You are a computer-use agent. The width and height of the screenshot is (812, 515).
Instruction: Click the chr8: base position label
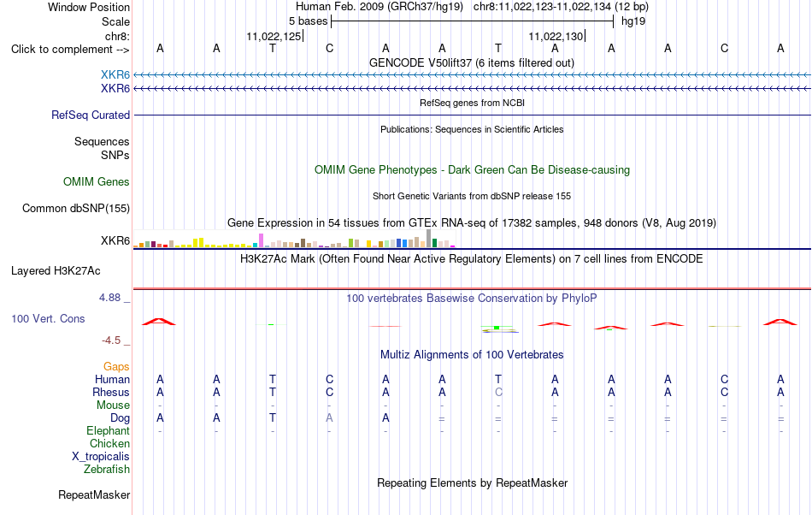pos(117,36)
